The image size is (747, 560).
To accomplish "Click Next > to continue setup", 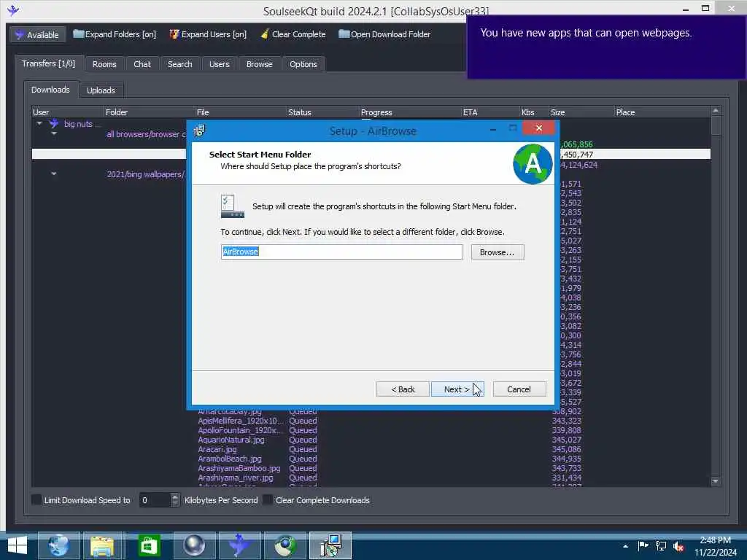I will (x=457, y=389).
